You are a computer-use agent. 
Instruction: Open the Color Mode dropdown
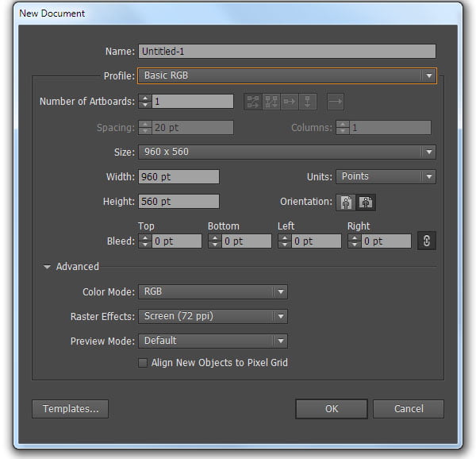[x=213, y=292]
